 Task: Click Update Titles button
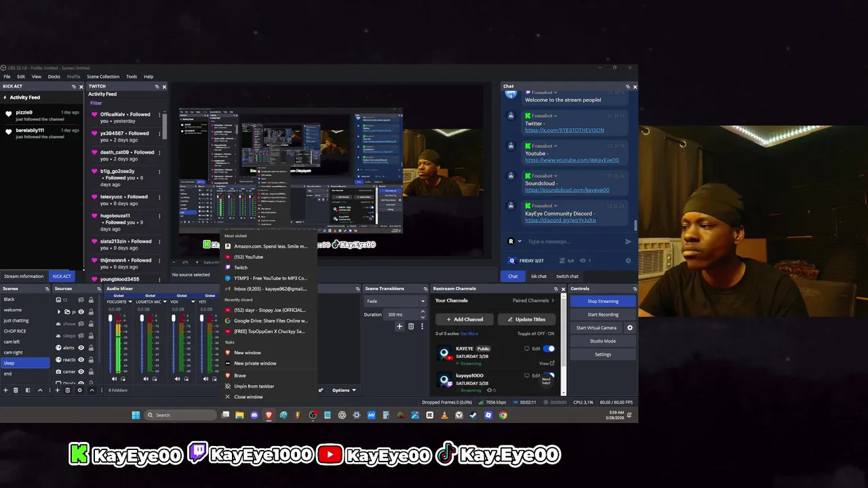(526, 319)
